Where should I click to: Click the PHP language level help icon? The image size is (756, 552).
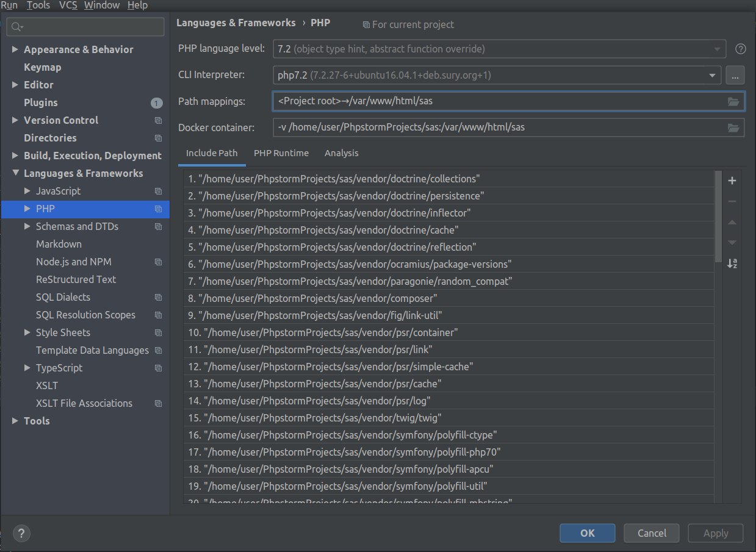click(741, 49)
